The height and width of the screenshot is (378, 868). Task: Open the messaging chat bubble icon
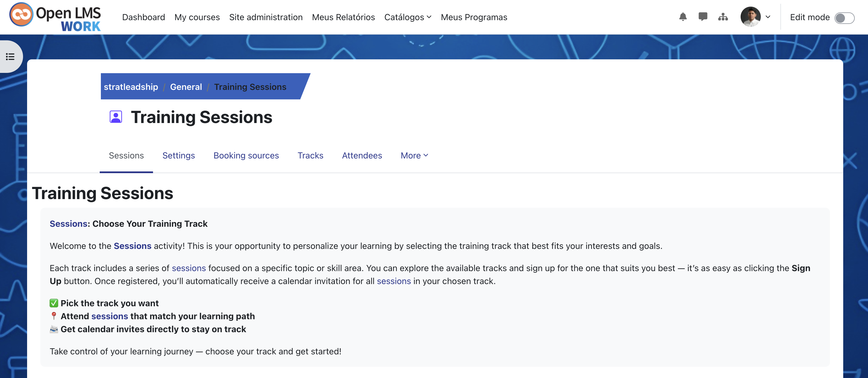(x=703, y=17)
